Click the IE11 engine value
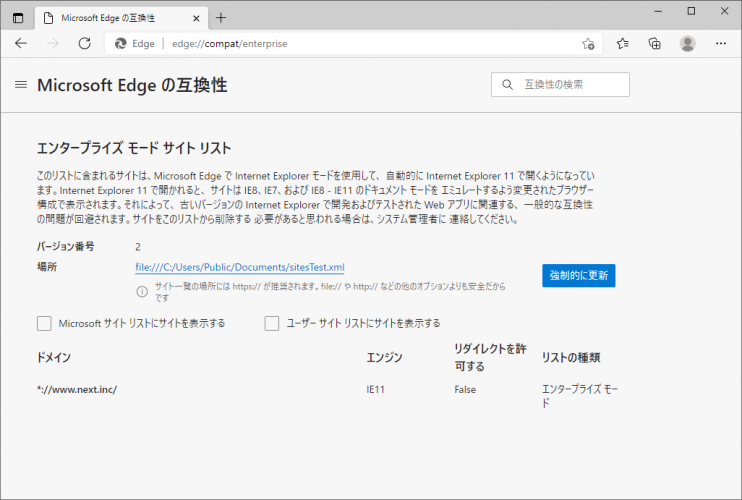This screenshot has width=742, height=500. [x=375, y=389]
